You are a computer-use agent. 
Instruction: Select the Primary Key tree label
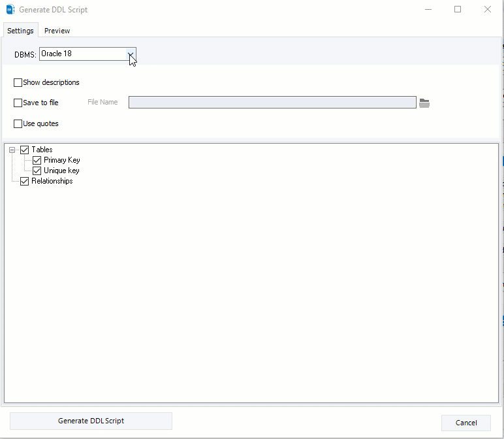pos(62,160)
